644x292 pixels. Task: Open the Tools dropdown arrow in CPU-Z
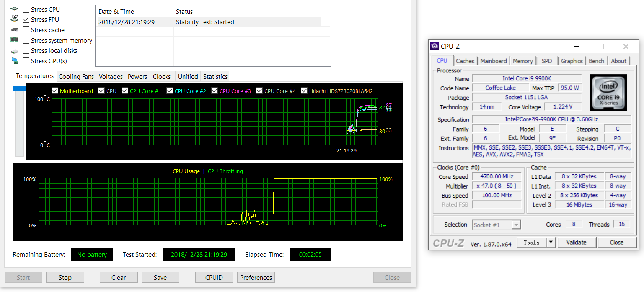pyautogui.click(x=551, y=242)
